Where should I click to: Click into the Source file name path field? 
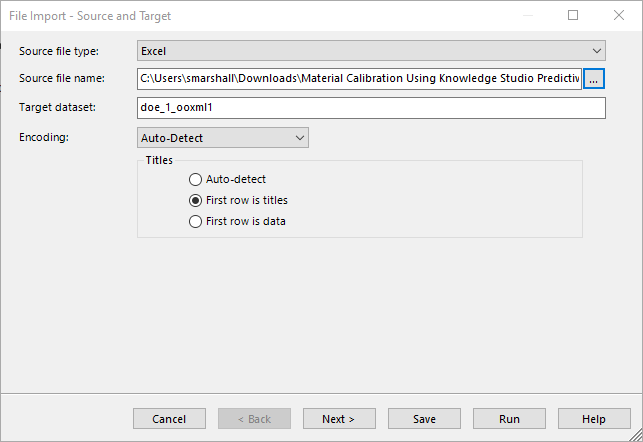click(x=359, y=79)
